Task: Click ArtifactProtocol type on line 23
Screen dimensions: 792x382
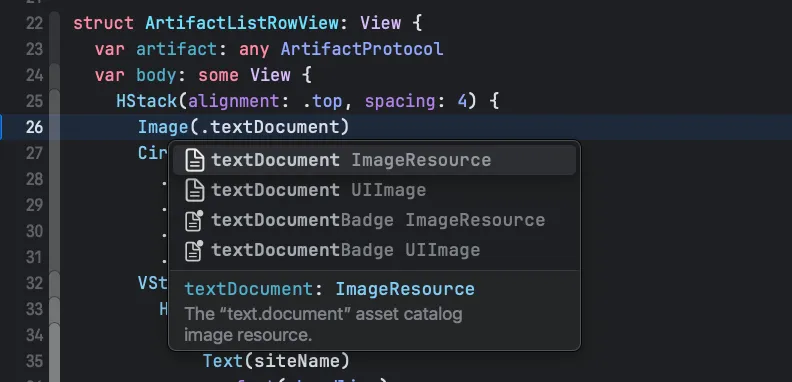Action: (x=362, y=49)
